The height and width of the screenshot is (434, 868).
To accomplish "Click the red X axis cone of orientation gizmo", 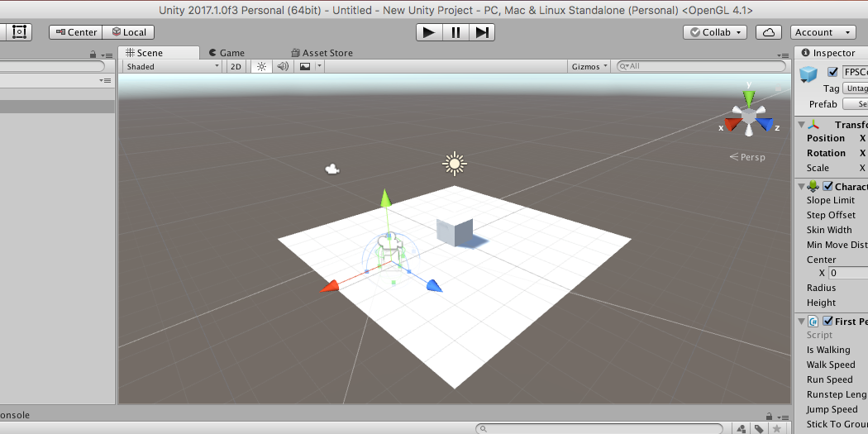I will coord(733,125).
